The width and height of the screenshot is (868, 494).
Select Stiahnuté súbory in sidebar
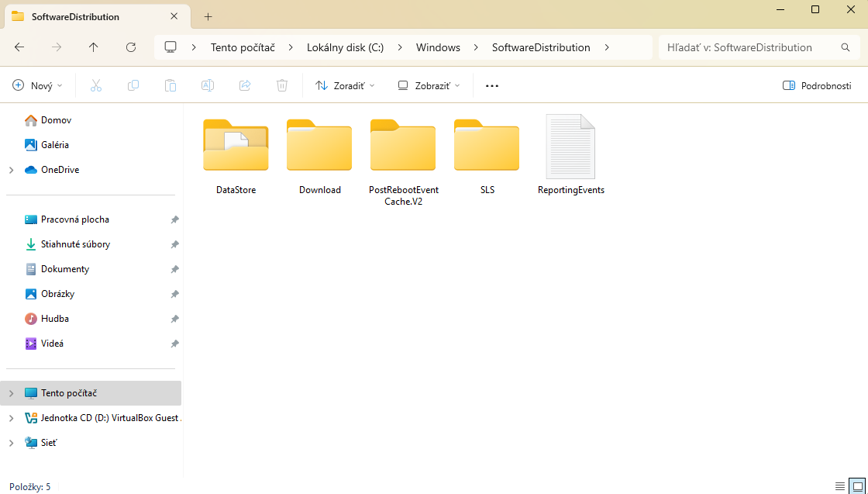pyautogui.click(x=75, y=244)
